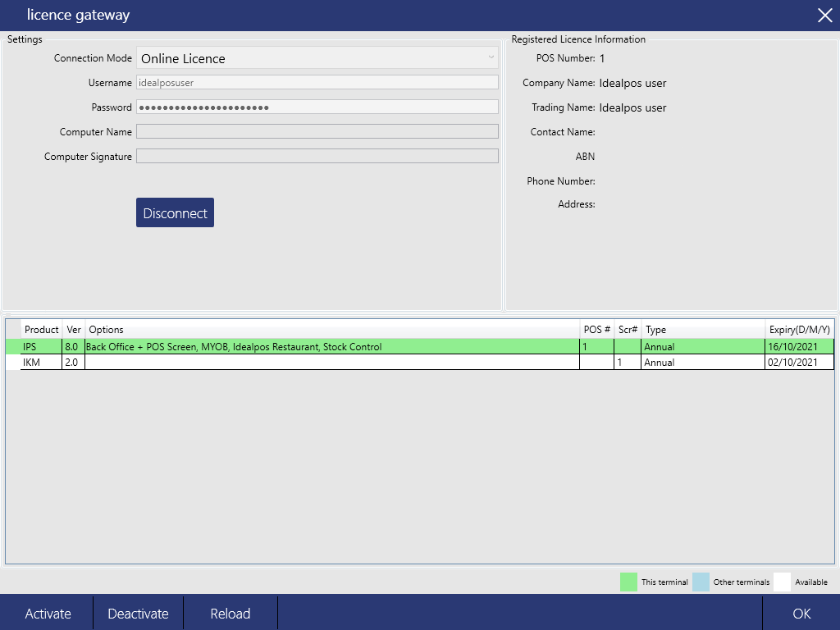Image resolution: width=840 pixels, height=630 pixels.
Task: Click the white Available legend swatch
Action: click(781, 582)
